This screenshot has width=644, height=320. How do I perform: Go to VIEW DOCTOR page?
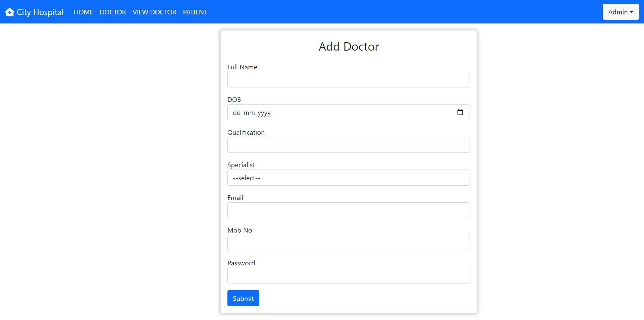click(154, 12)
